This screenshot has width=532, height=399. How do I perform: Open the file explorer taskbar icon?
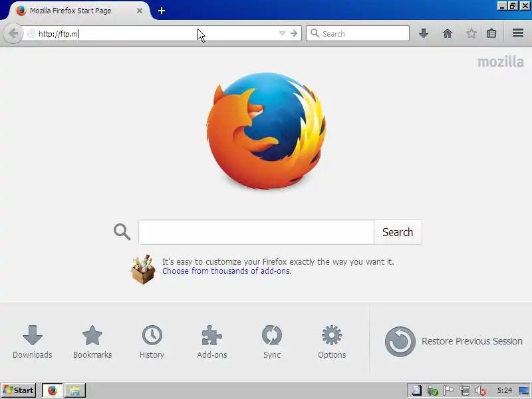point(75,390)
